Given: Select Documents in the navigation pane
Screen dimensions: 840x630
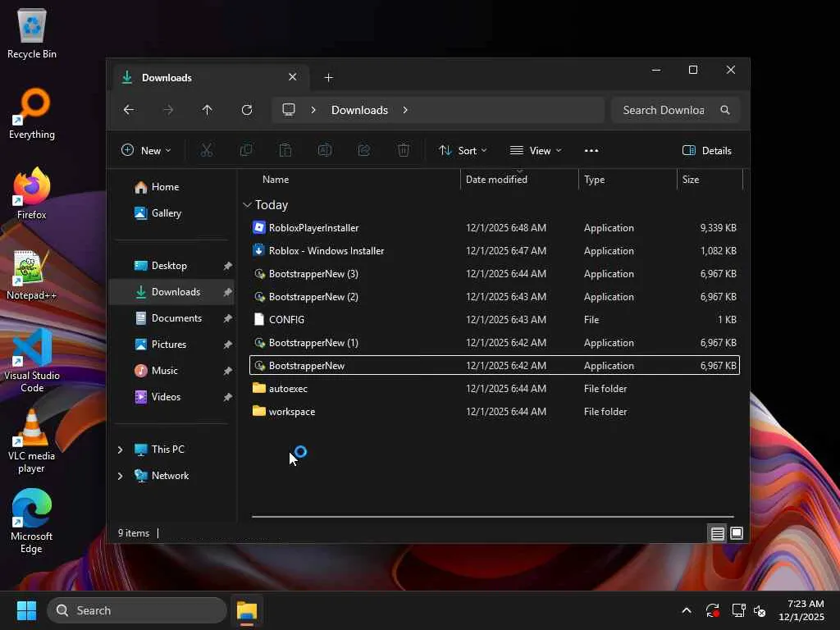Looking at the screenshot, I should pos(176,318).
